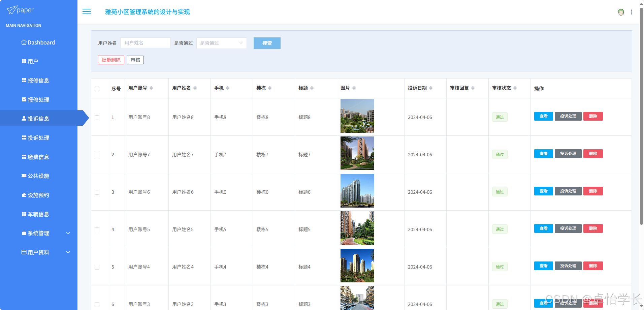Click 查看 for row 用户账号5
The image size is (644, 310).
(544, 228)
